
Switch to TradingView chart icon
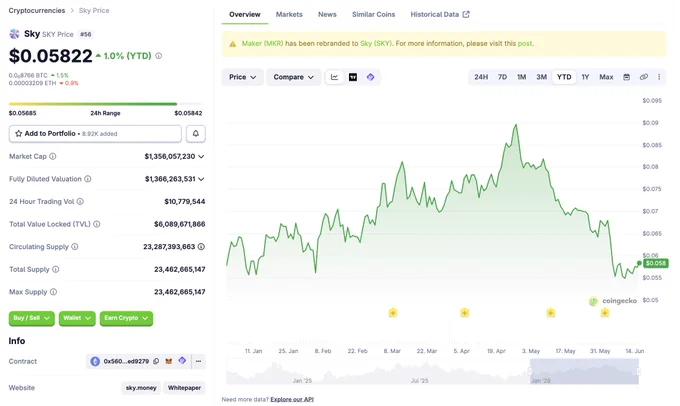[353, 77]
